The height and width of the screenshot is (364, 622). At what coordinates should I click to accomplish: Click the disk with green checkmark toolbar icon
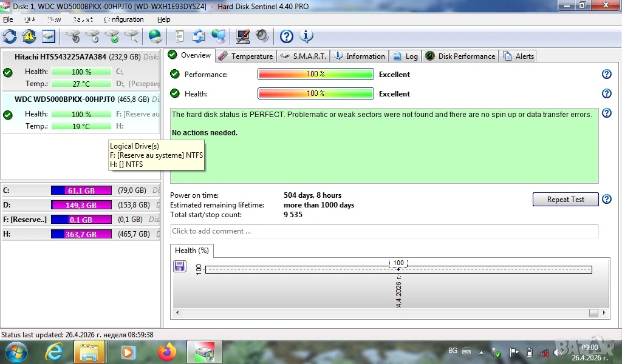[112, 36]
